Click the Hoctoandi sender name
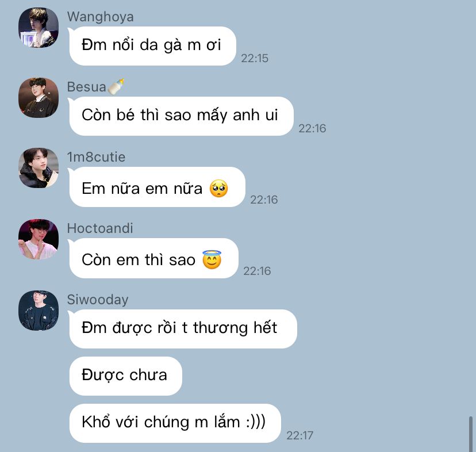 [100, 228]
